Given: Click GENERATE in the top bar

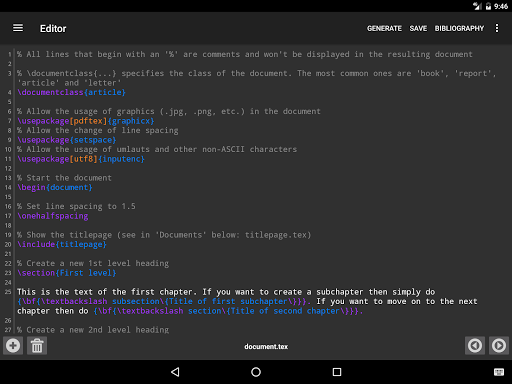Looking at the screenshot, I should click(x=384, y=28).
